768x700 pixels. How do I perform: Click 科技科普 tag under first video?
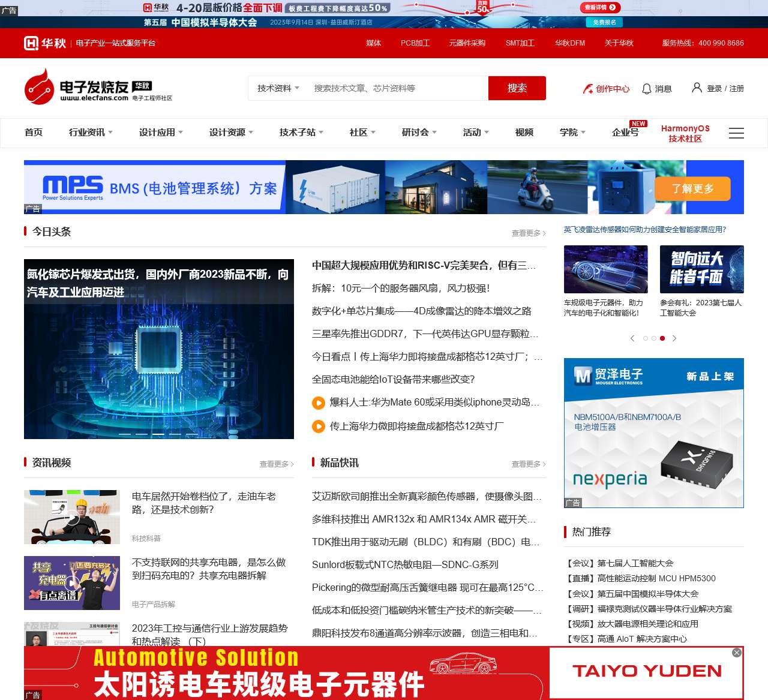tap(146, 539)
